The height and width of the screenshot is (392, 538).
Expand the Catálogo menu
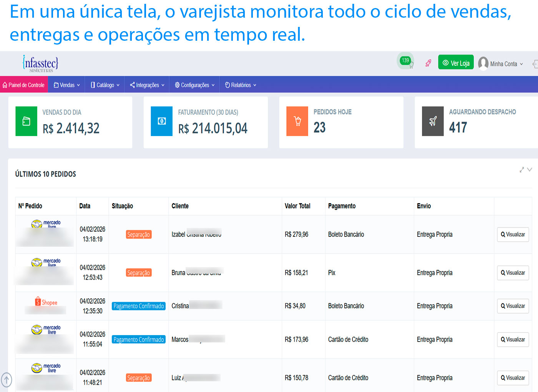tap(105, 85)
